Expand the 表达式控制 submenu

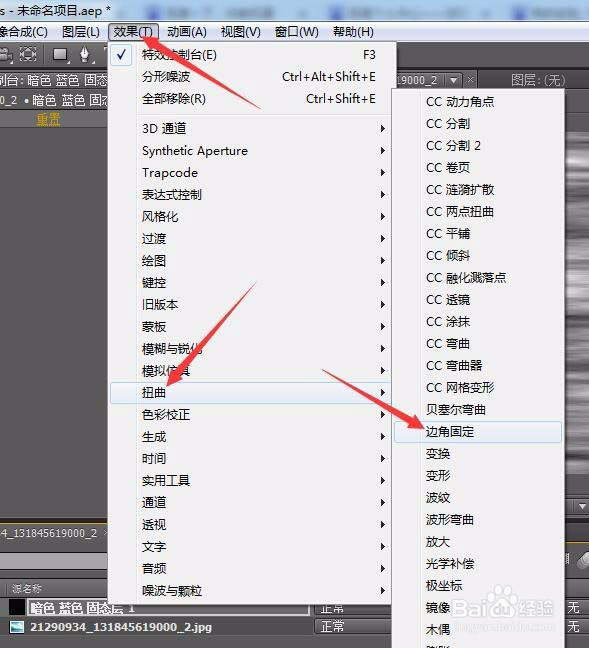pos(250,194)
